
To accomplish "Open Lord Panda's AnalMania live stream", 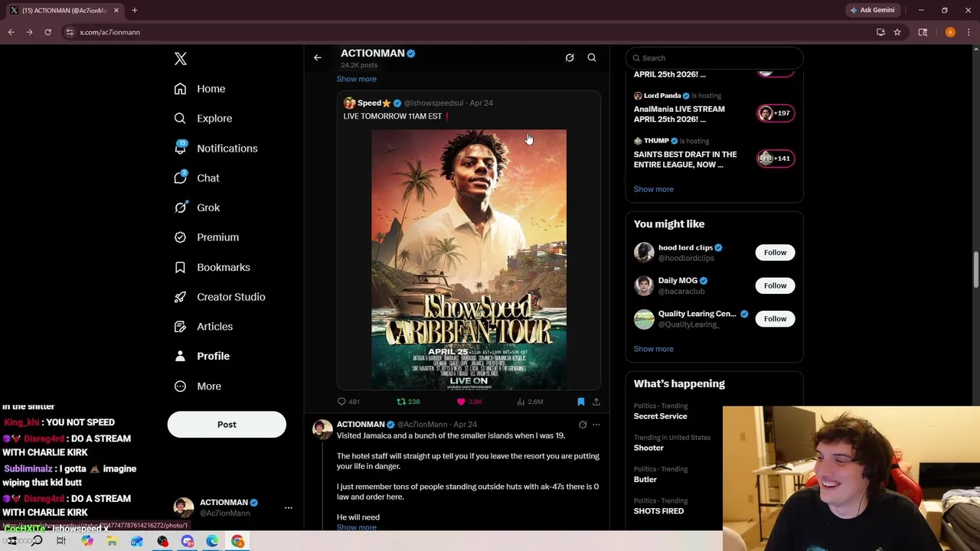I will click(679, 113).
